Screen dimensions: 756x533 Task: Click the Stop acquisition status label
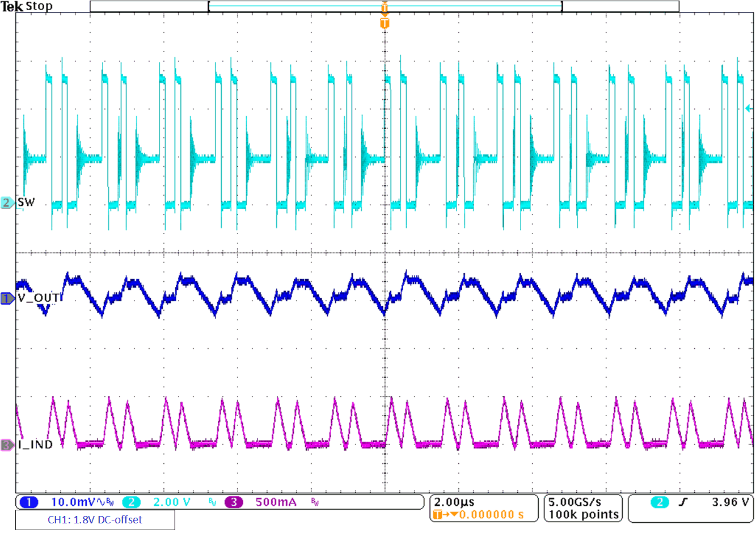tap(39, 6)
